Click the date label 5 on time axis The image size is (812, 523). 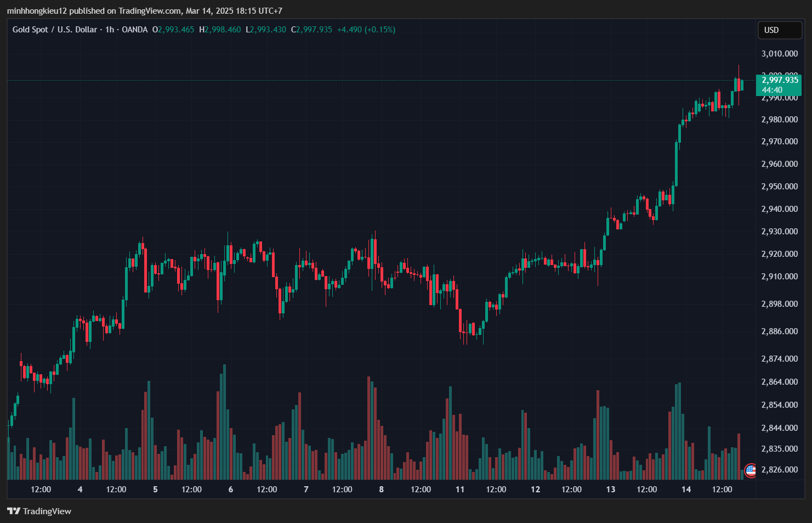click(x=155, y=489)
